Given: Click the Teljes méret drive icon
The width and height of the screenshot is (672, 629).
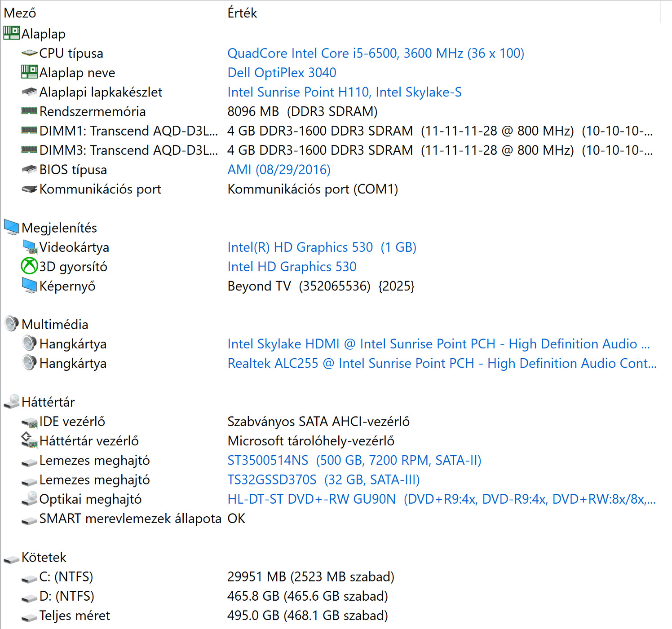Looking at the screenshot, I should tap(29, 617).
